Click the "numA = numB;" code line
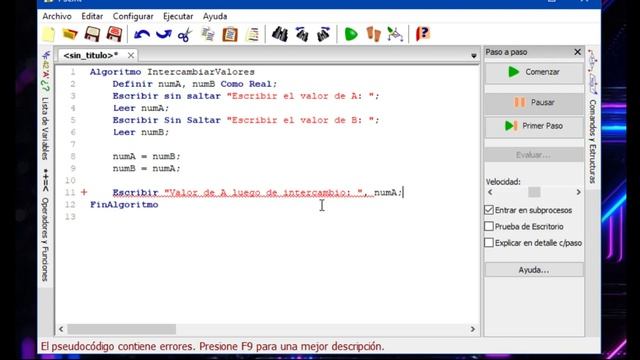640x360 pixels. pos(147,156)
